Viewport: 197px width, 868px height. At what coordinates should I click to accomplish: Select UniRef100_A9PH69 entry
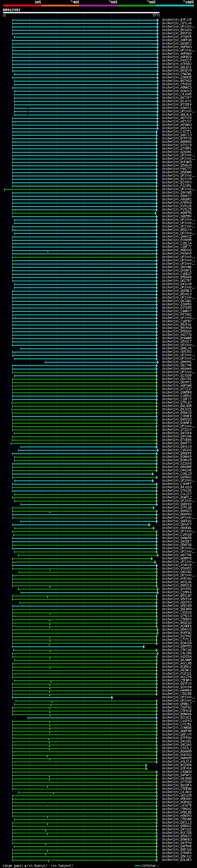tap(177, 54)
